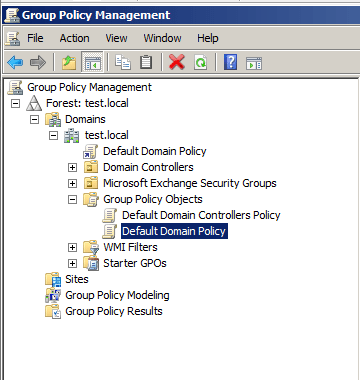Screen dimensions: 360x380
Task: Click the Sites folder icon
Action: click(x=53, y=279)
